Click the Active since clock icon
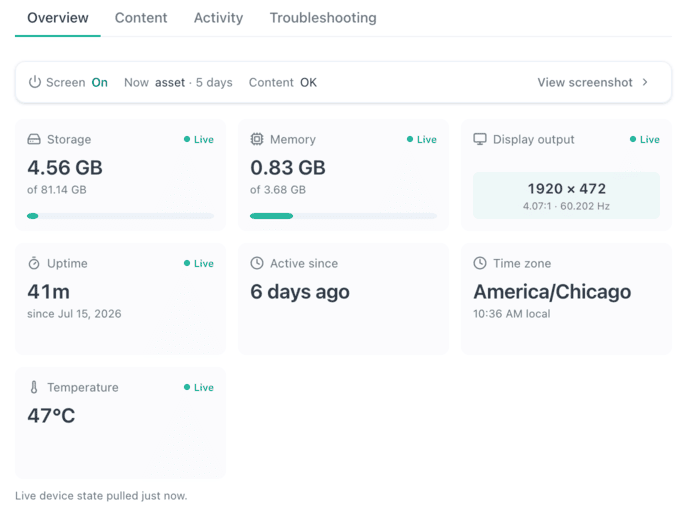The width and height of the screenshot is (689, 511). click(257, 263)
